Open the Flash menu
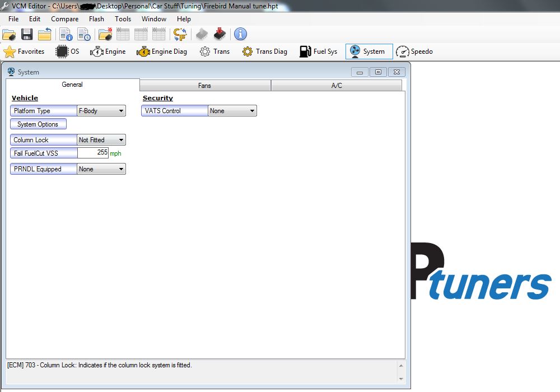 point(96,19)
